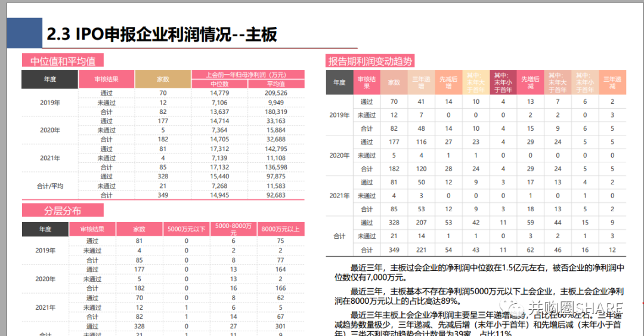Viewport: 644px width, 336px height.
Task: Click the gold '家数' header in median table
Action: 163,79
